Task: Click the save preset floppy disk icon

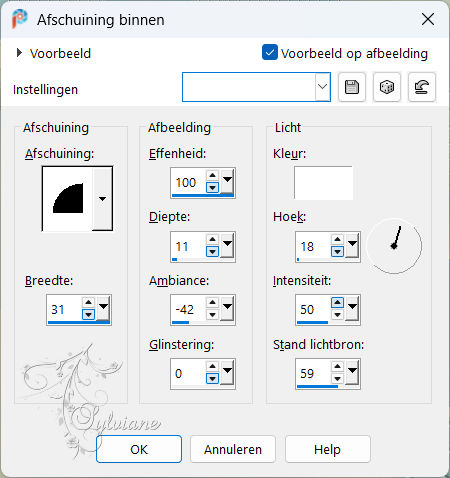Action: 352,87
